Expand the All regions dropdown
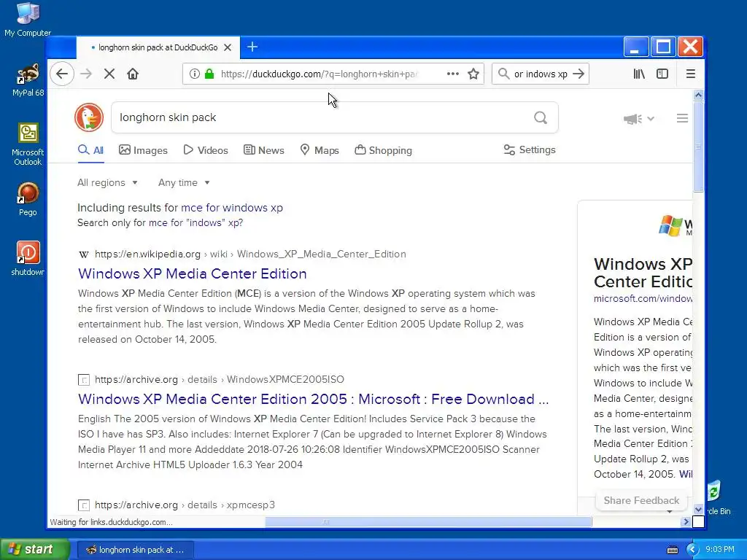 [108, 182]
